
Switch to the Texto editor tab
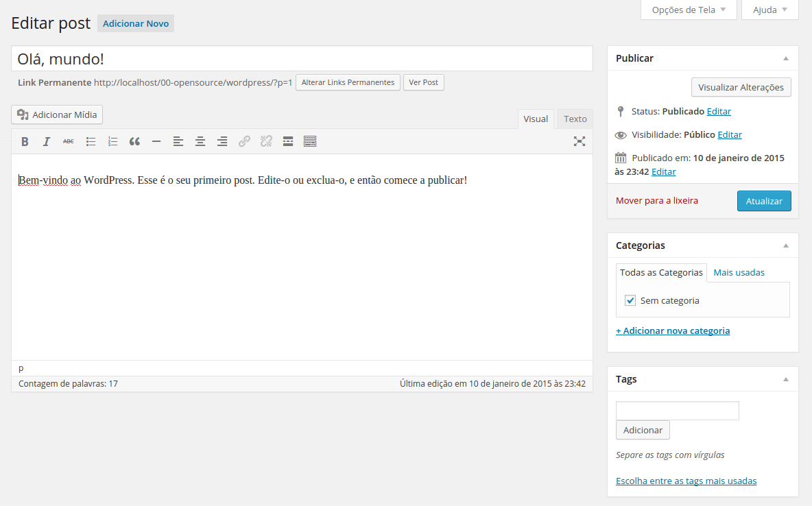574,119
